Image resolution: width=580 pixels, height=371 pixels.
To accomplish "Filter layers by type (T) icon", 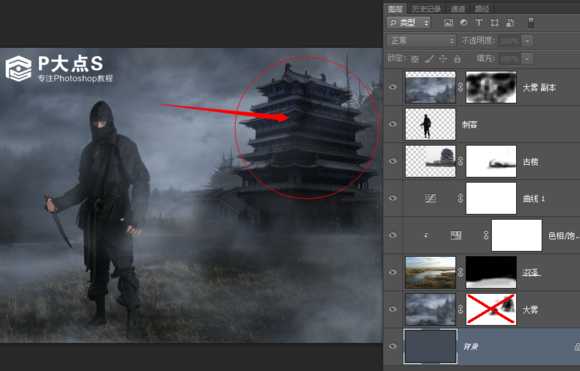I will coord(479,23).
